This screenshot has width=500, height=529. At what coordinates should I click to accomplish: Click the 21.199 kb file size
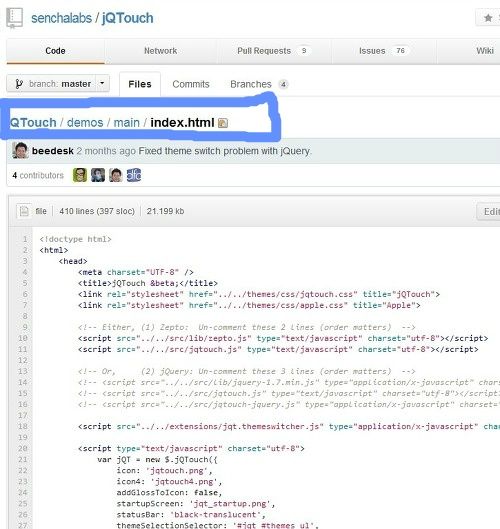165,211
